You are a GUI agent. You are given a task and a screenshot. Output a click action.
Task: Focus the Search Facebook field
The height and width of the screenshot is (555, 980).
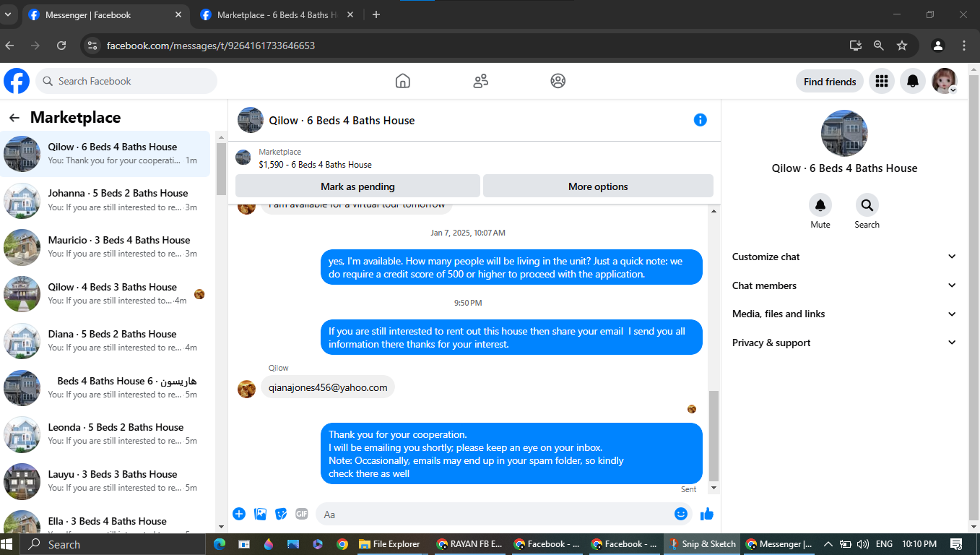pyautogui.click(x=126, y=81)
